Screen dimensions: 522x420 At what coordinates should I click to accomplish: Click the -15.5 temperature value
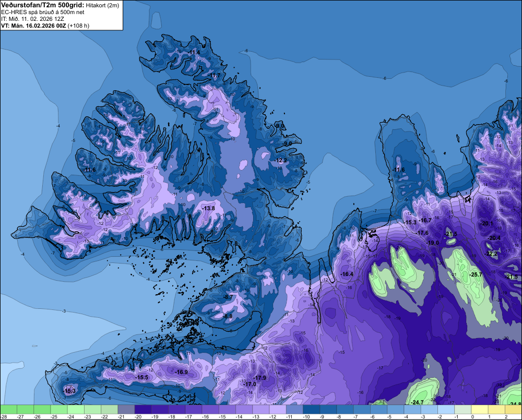(x=142, y=377)
